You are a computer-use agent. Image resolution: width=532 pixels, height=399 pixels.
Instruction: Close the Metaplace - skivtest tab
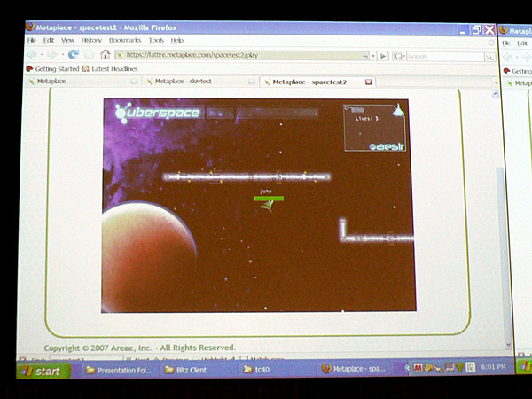coord(252,82)
